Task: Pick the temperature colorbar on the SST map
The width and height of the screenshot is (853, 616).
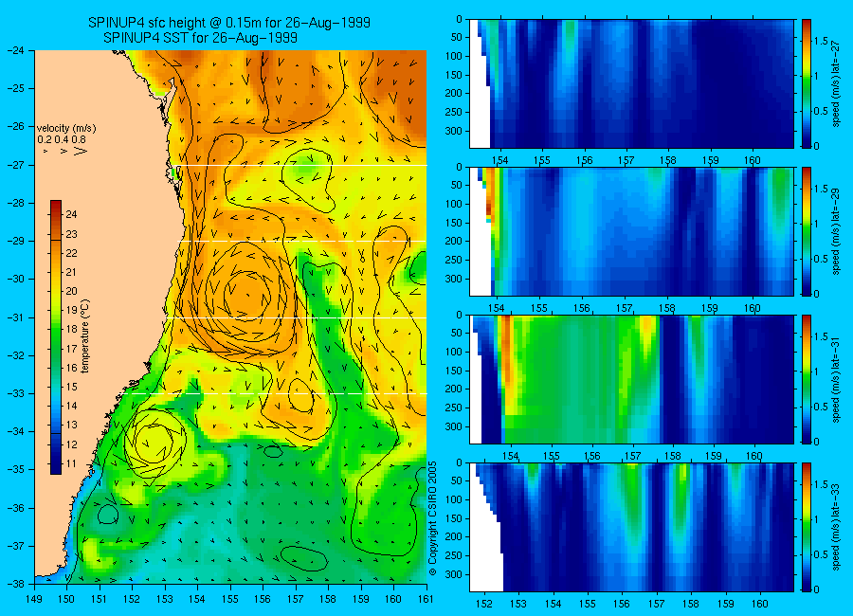Action: tap(56, 337)
